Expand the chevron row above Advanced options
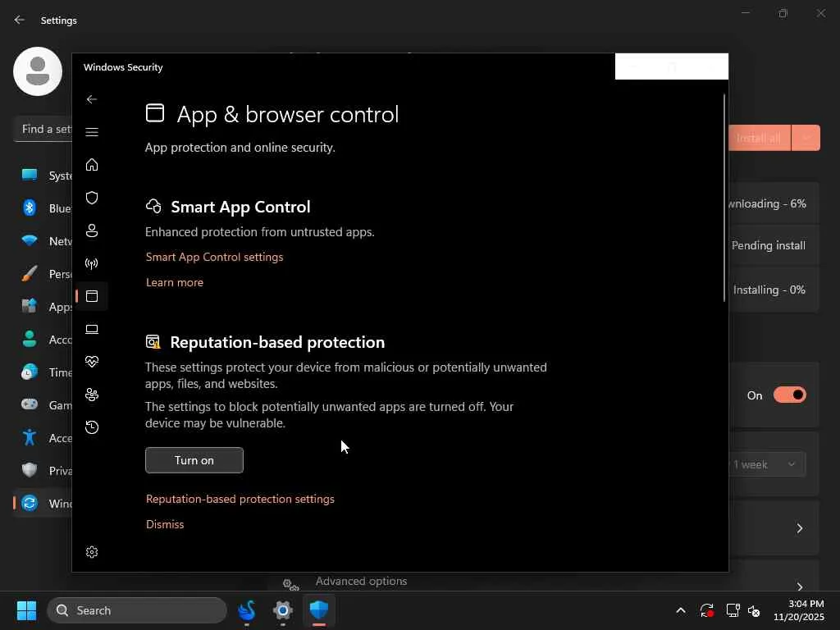840x630 pixels. [x=799, y=528]
